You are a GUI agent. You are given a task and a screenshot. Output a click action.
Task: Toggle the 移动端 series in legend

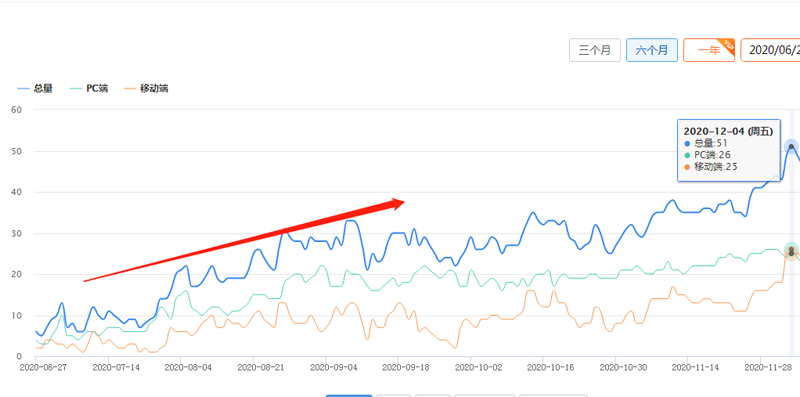coord(146,89)
